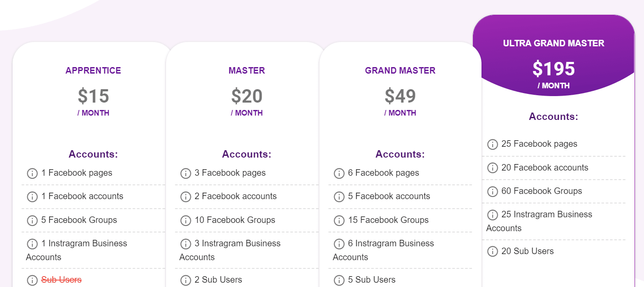
Task: Click the purple ULTRA GRAND MASTER header
Action: pos(554,43)
